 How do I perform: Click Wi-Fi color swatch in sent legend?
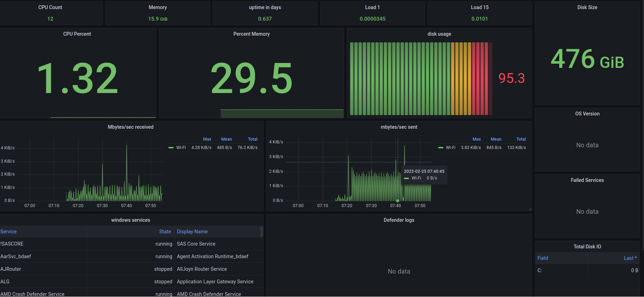point(441,148)
